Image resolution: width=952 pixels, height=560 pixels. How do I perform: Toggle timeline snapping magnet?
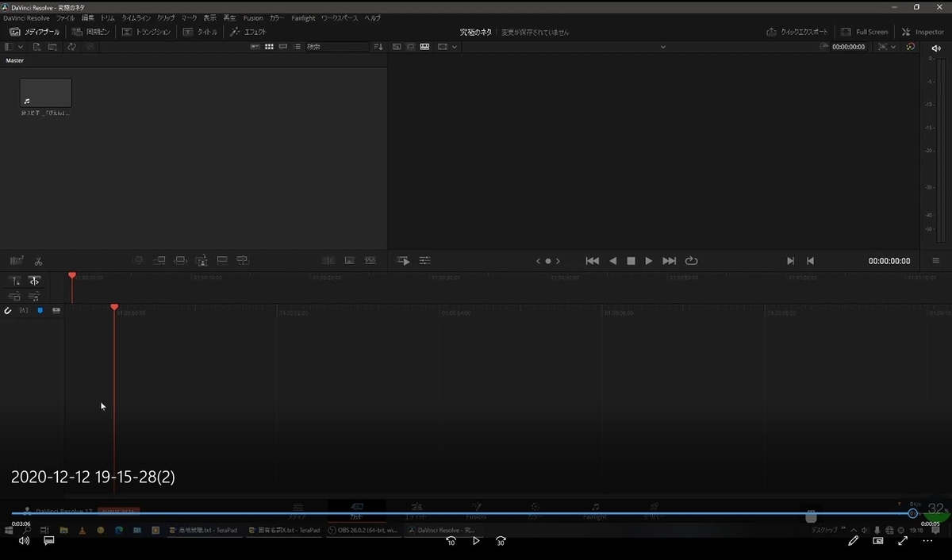point(8,310)
